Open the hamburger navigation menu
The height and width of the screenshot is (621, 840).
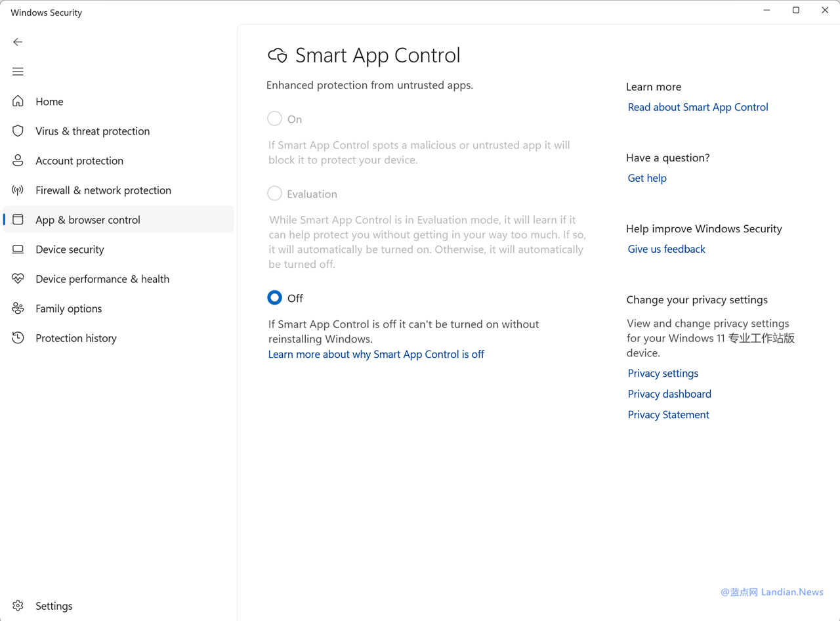click(18, 72)
